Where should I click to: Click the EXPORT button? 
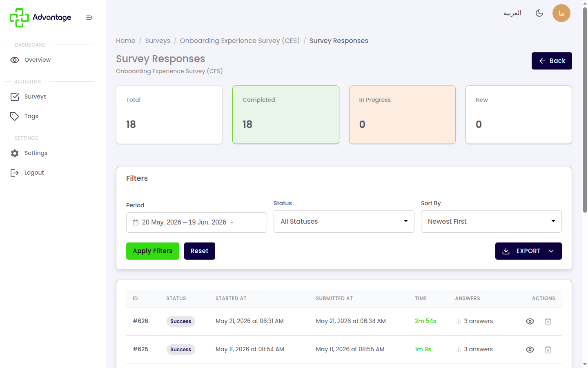[x=528, y=251]
